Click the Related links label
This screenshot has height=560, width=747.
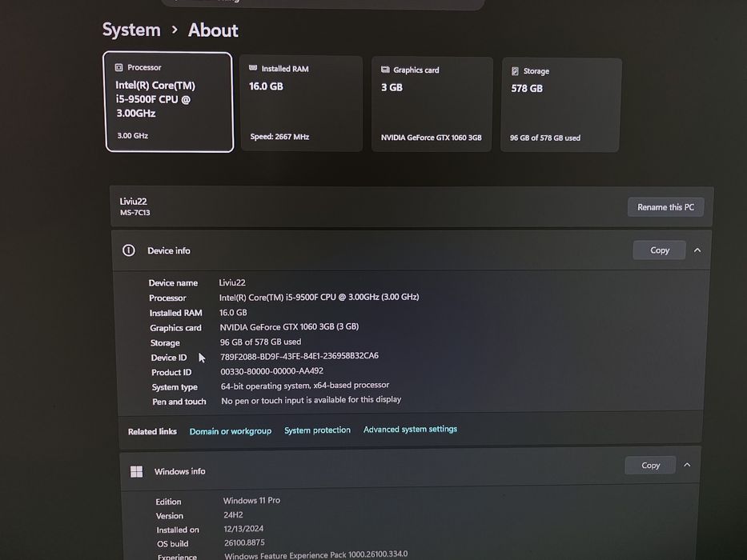pos(152,431)
